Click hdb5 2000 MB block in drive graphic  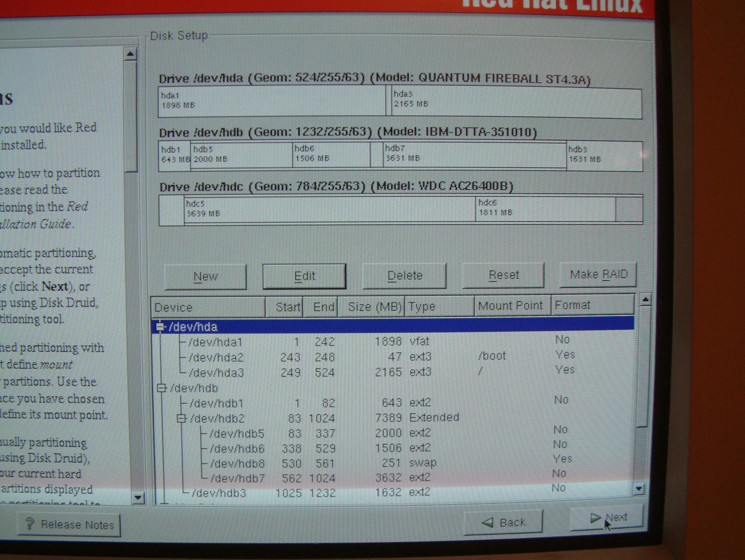pyautogui.click(x=241, y=155)
